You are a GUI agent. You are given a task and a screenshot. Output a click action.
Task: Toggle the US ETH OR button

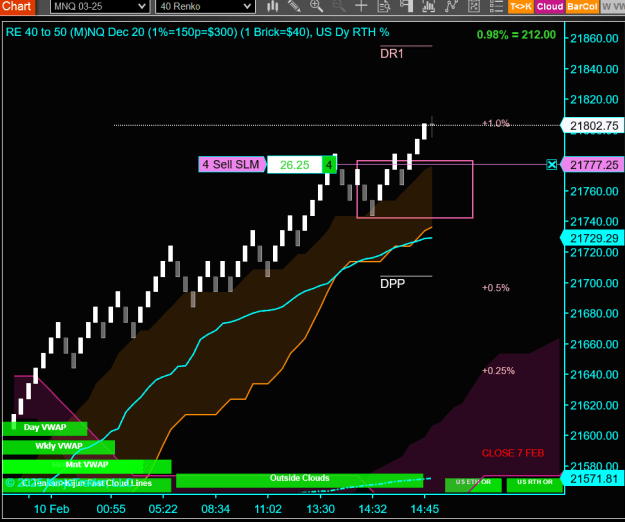pos(473,484)
